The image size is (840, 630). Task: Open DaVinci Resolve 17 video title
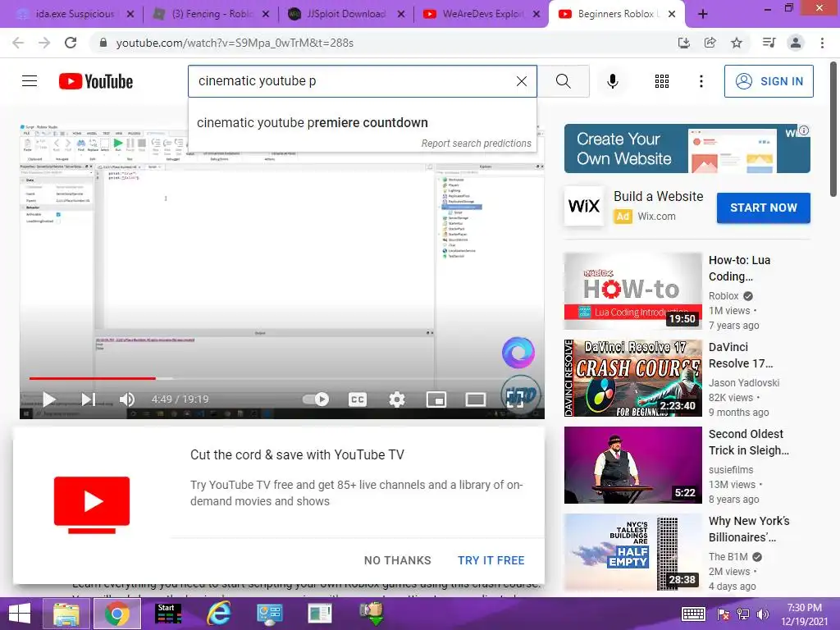[x=741, y=355]
